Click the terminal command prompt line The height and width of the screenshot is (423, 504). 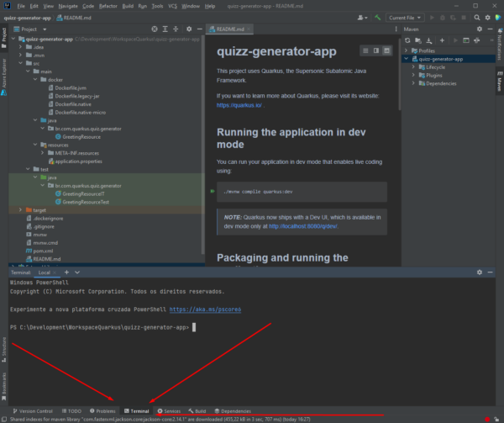[102, 327]
